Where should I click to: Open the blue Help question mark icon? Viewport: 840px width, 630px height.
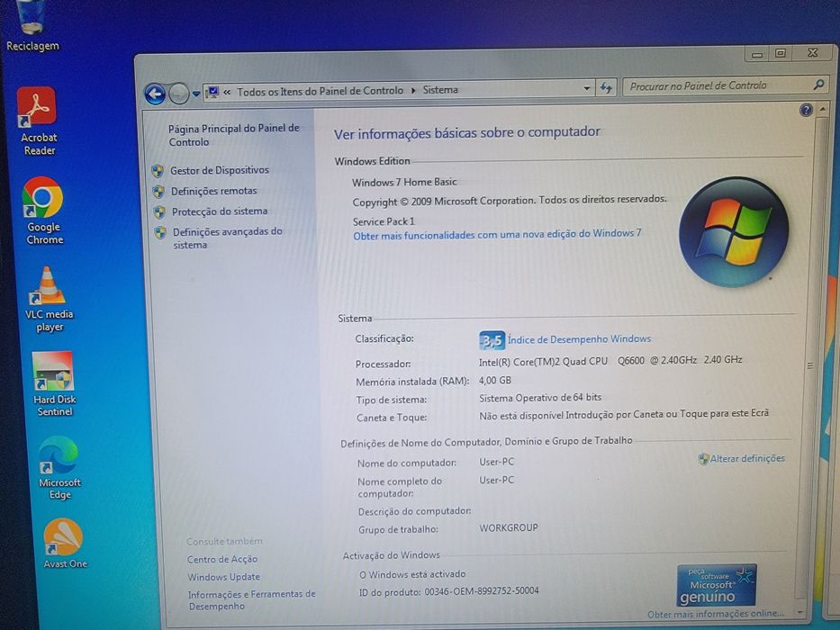(806, 111)
